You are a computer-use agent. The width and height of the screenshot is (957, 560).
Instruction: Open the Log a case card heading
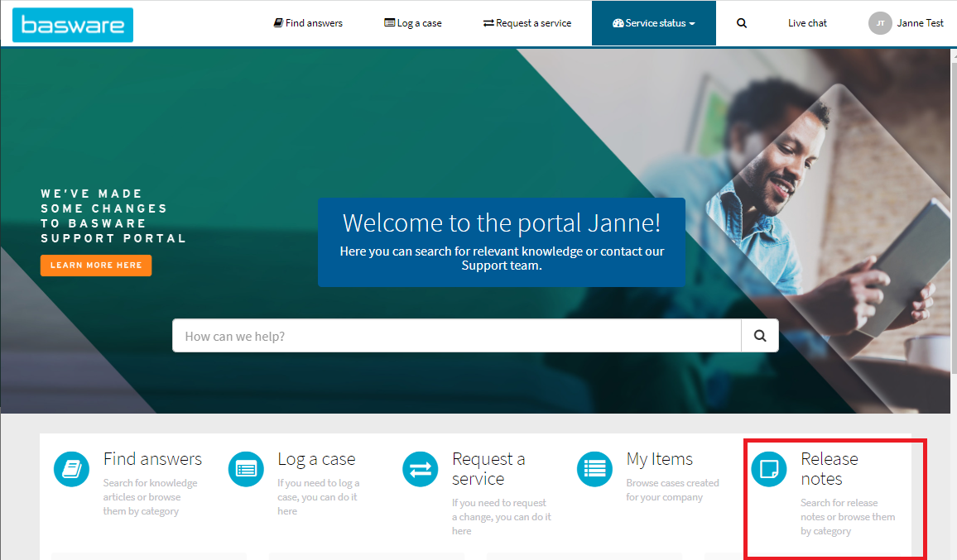coord(316,459)
